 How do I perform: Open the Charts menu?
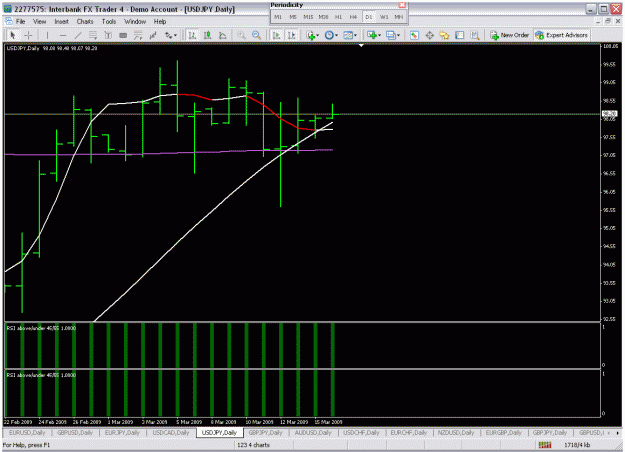coord(85,22)
